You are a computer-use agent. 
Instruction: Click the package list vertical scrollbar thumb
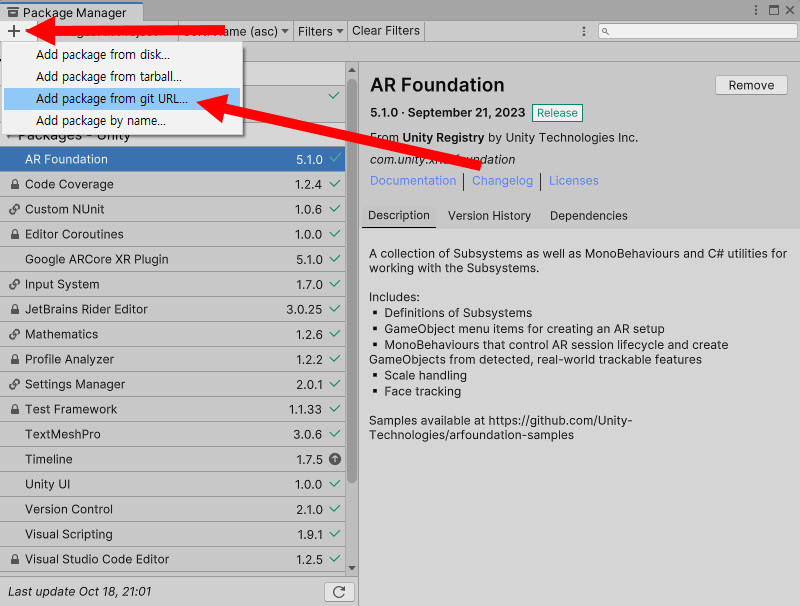point(352,281)
